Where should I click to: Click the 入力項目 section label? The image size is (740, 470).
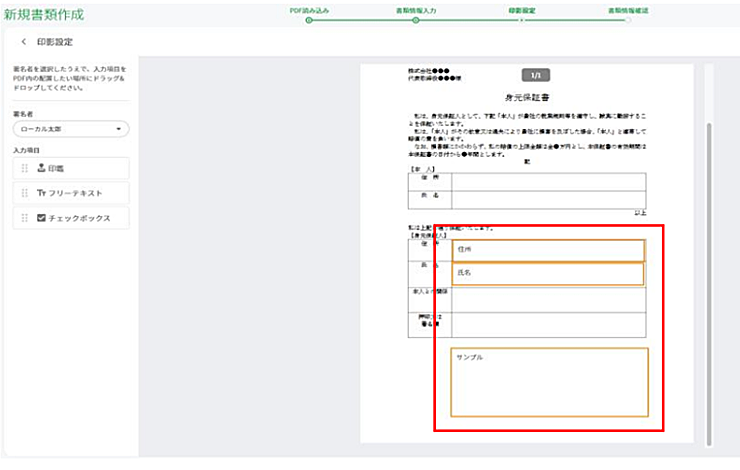[26, 151]
